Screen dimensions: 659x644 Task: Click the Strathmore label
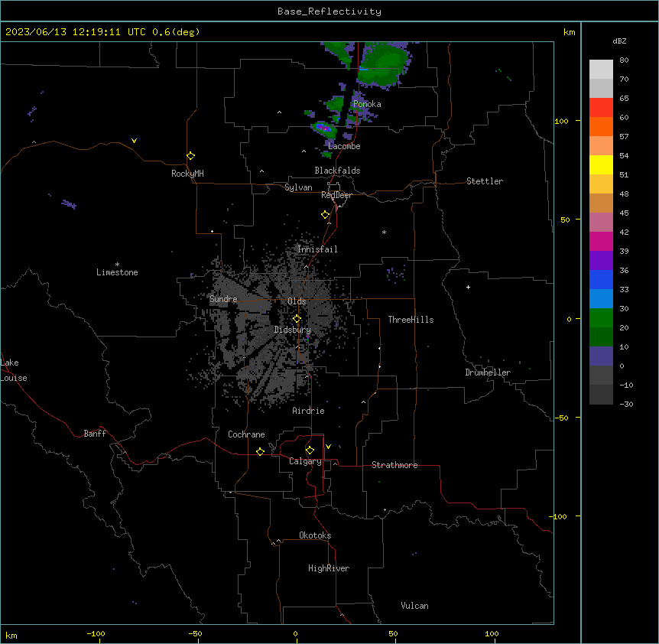[x=394, y=465]
